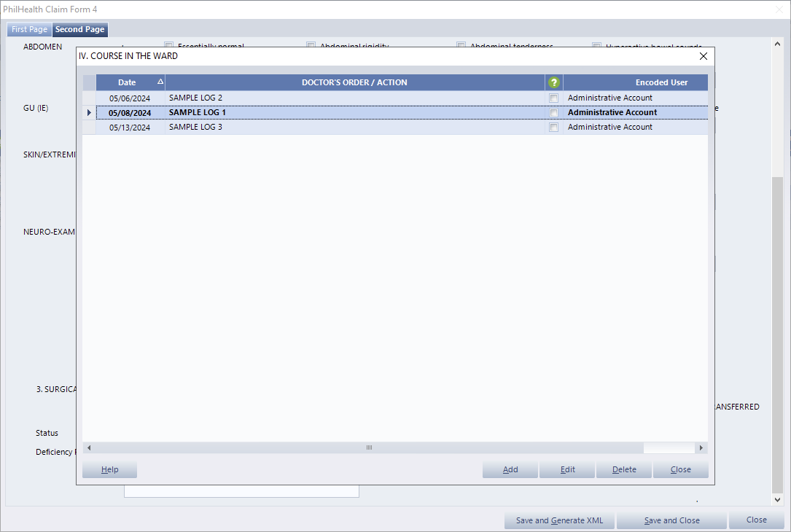
Task: Click Save and Generate XML
Action: click(559, 520)
